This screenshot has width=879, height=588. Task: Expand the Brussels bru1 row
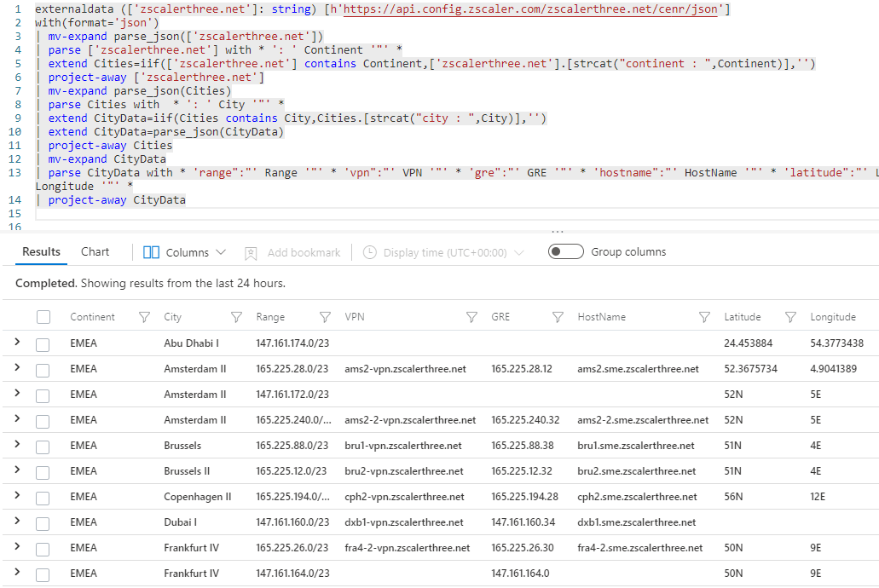(17, 445)
